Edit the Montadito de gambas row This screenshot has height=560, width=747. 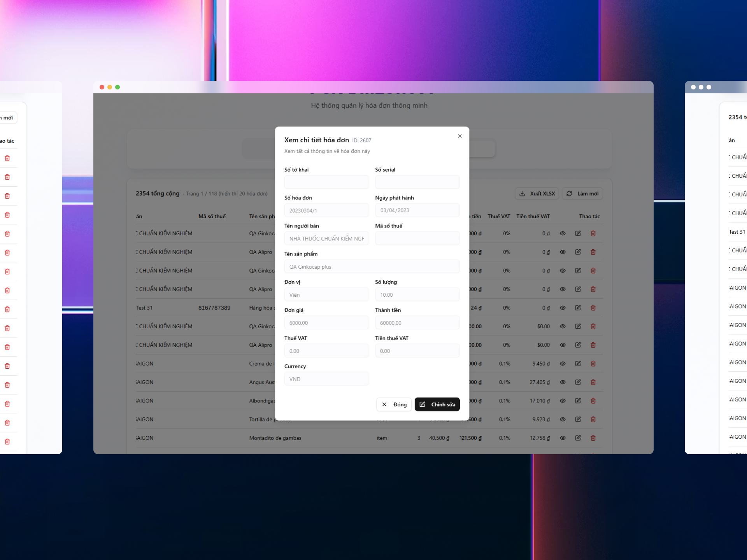pyautogui.click(x=578, y=438)
